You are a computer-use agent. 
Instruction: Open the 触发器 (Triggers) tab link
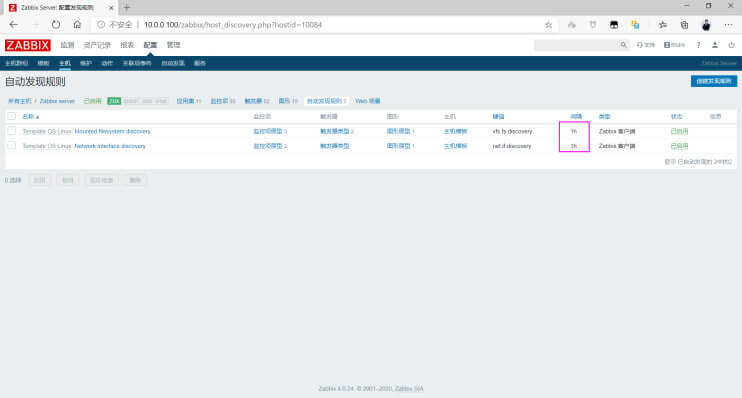click(253, 101)
